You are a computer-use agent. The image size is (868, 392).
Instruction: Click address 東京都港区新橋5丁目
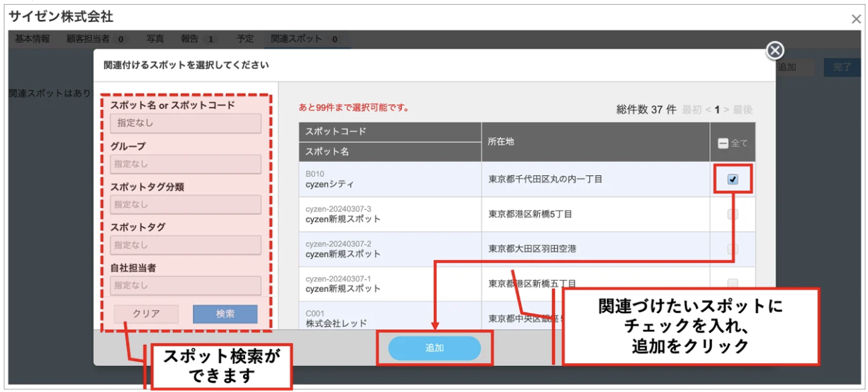(x=530, y=214)
